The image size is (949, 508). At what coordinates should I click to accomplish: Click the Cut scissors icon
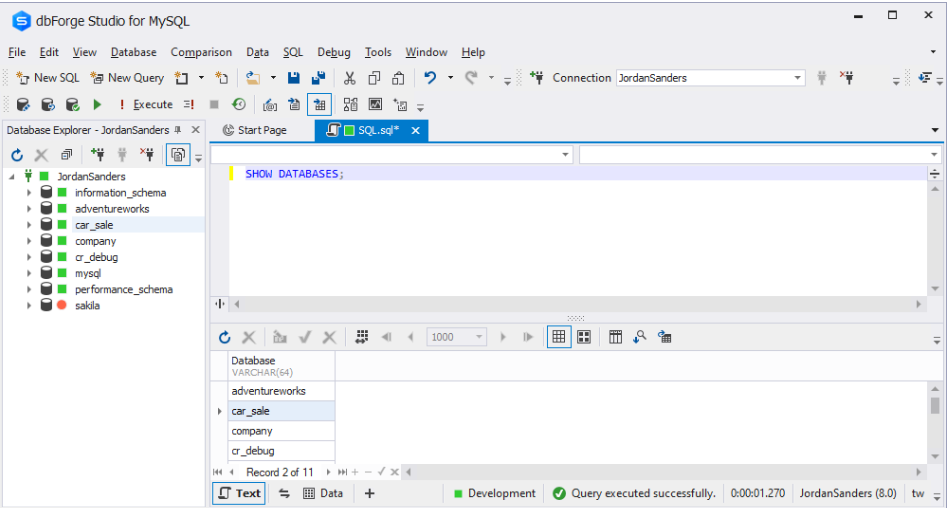click(349, 78)
